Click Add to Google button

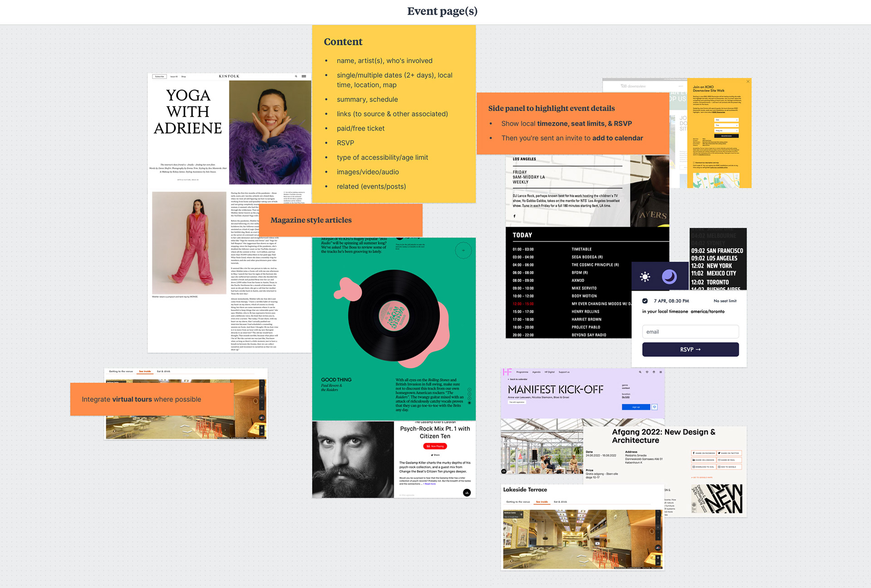(729, 467)
